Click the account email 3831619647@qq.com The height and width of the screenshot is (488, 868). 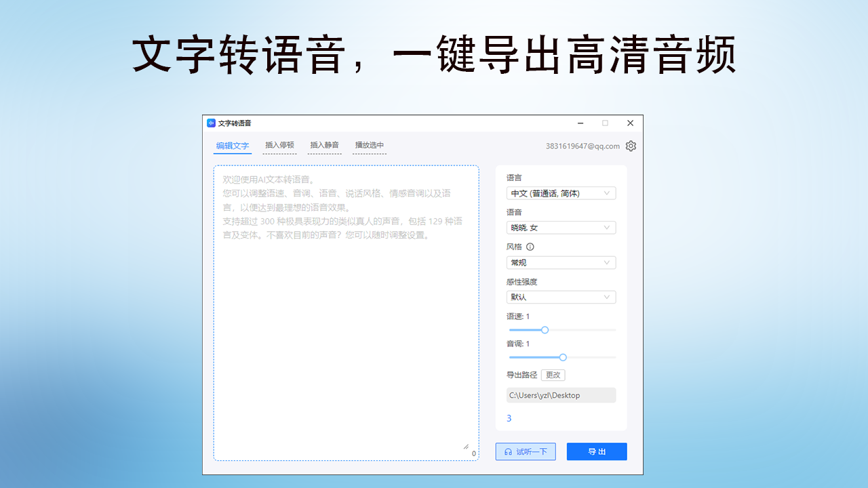(x=583, y=146)
